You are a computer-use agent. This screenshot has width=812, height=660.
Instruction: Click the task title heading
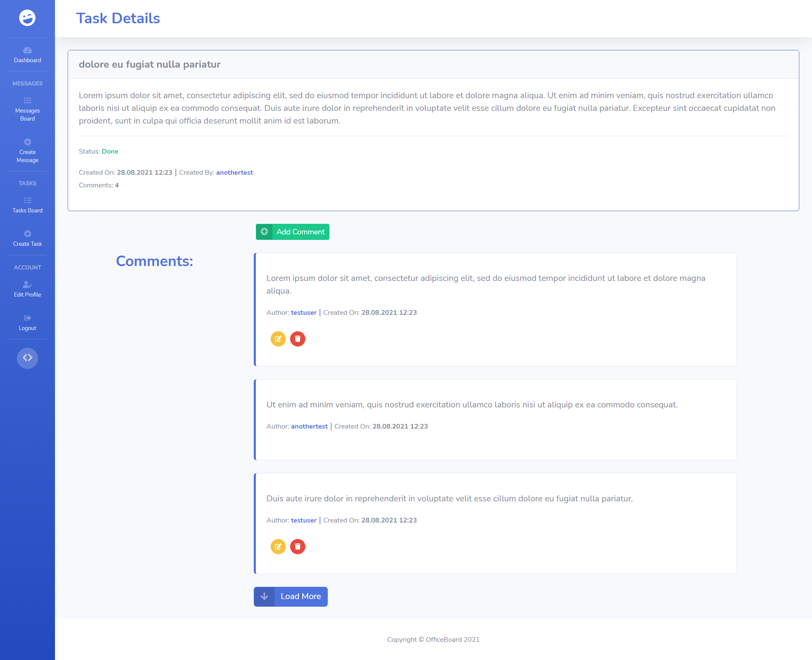coord(150,64)
